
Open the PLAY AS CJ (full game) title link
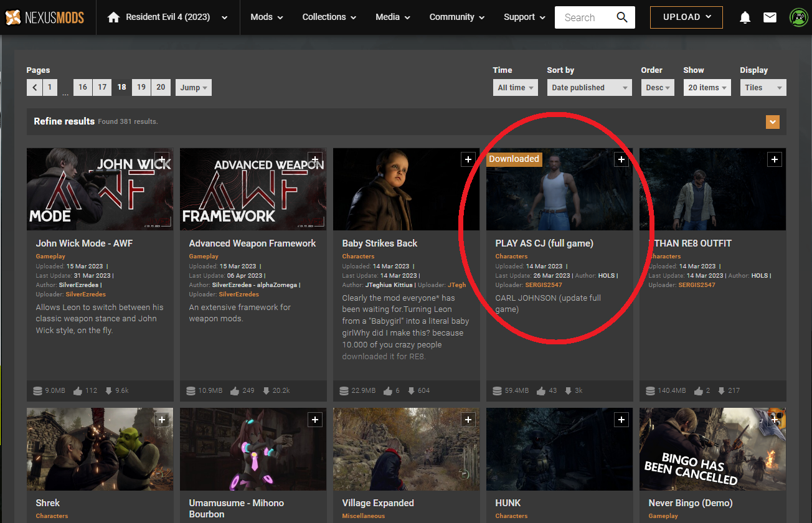544,243
